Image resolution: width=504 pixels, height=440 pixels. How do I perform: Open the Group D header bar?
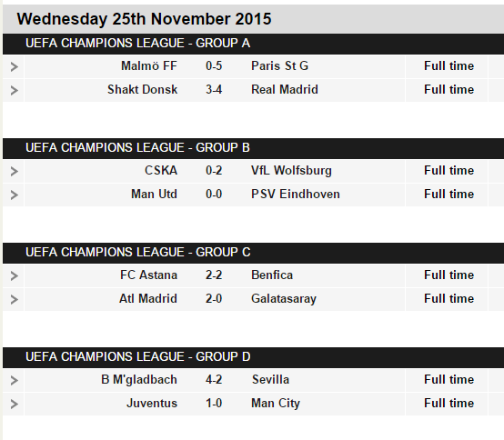(x=253, y=357)
